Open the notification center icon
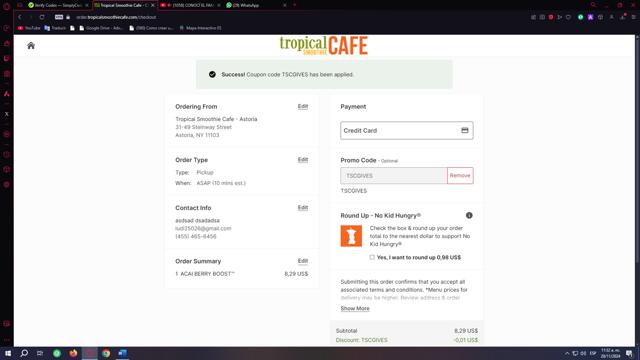The width and height of the screenshot is (640, 360). click(629, 353)
